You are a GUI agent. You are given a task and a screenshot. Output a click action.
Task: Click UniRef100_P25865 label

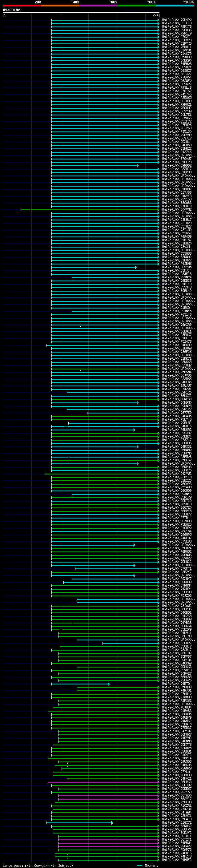(177, 98)
